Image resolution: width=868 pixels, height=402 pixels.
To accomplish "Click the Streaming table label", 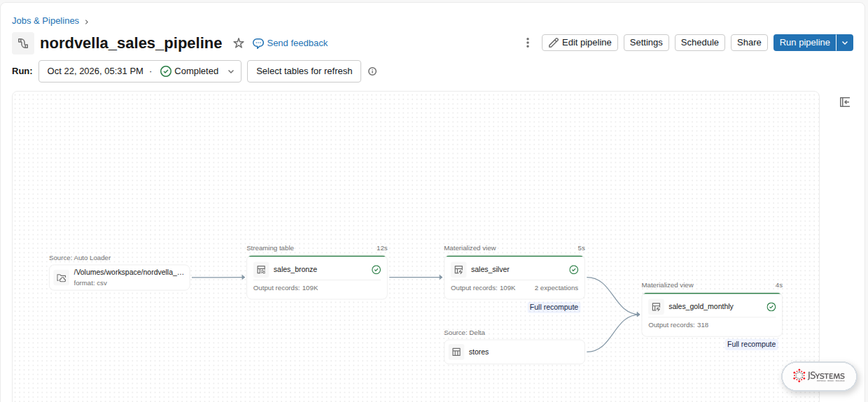I will point(270,248).
